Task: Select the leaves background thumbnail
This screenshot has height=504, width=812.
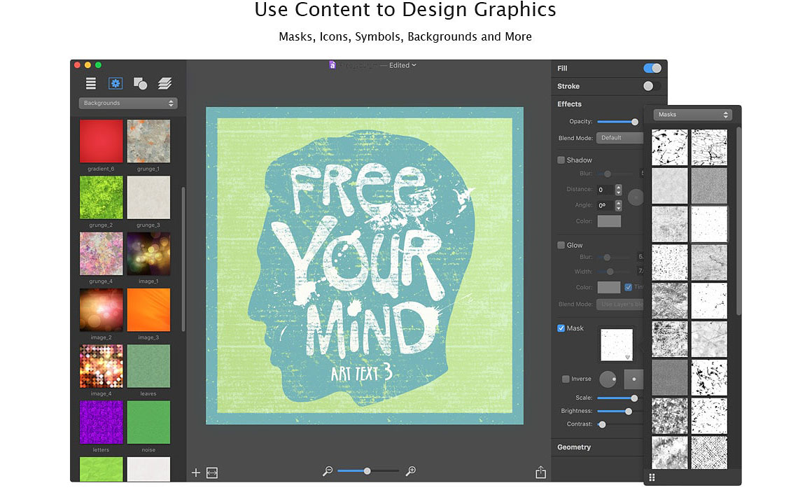Action: [148, 365]
